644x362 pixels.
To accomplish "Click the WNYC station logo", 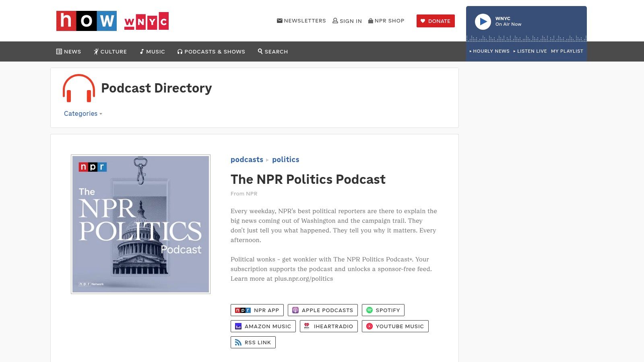I will pos(147,21).
